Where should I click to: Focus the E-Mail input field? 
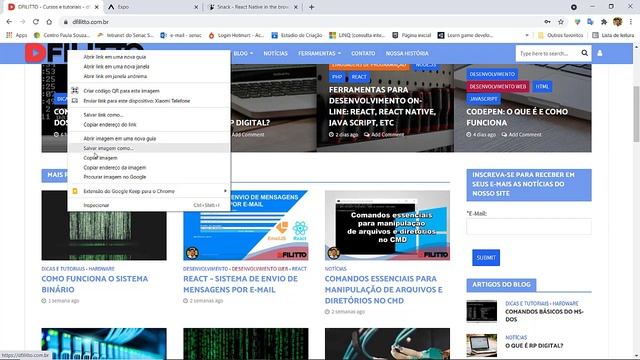click(529, 227)
